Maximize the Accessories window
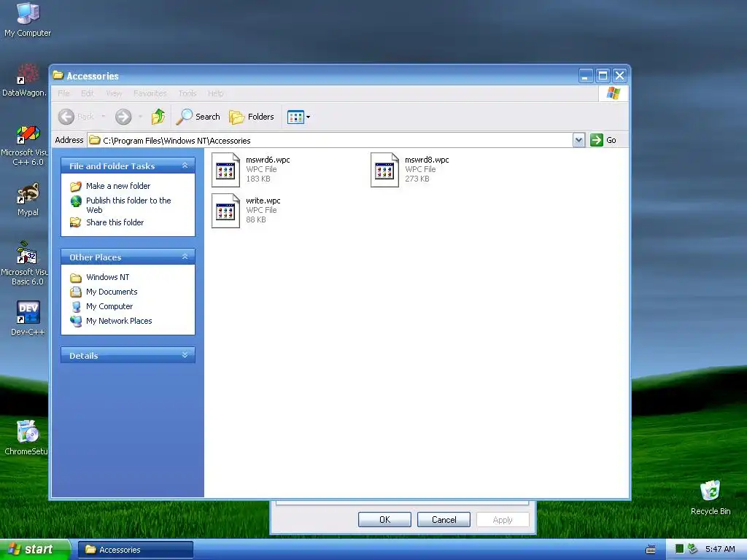Image resolution: width=747 pixels, height=560 pixels. tap(603, 76)
